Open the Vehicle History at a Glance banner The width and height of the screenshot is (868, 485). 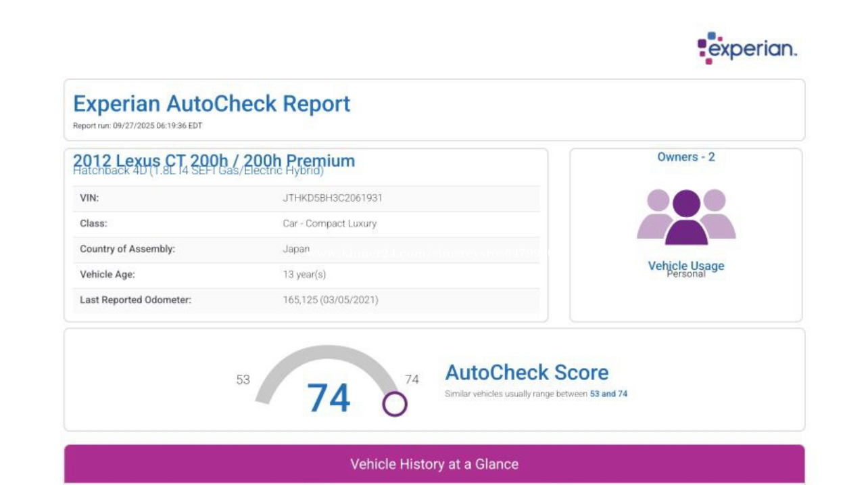point(434,464)
